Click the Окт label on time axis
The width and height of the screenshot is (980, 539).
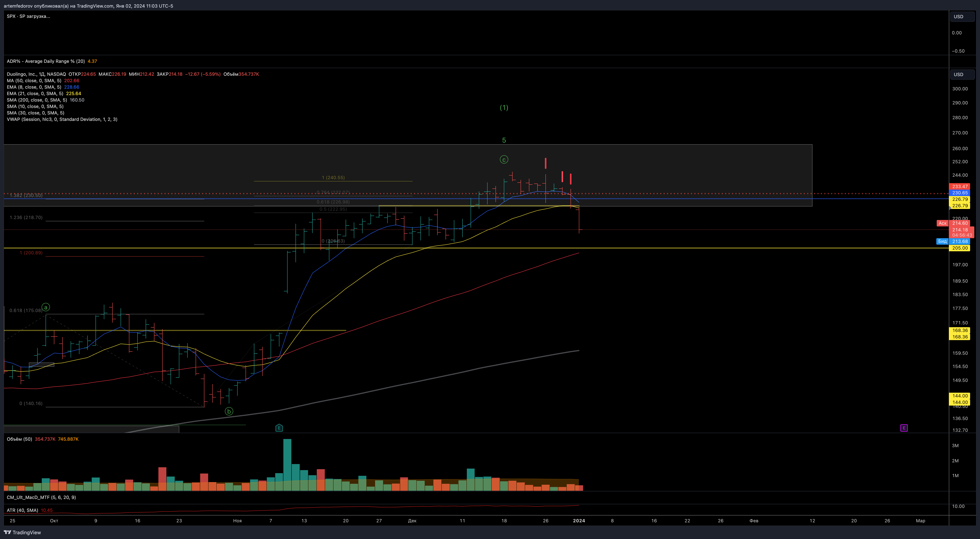pos(54,521)
